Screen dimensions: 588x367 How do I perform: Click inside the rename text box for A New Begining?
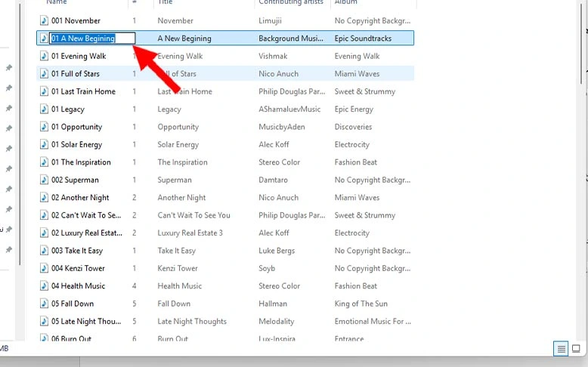91,39
